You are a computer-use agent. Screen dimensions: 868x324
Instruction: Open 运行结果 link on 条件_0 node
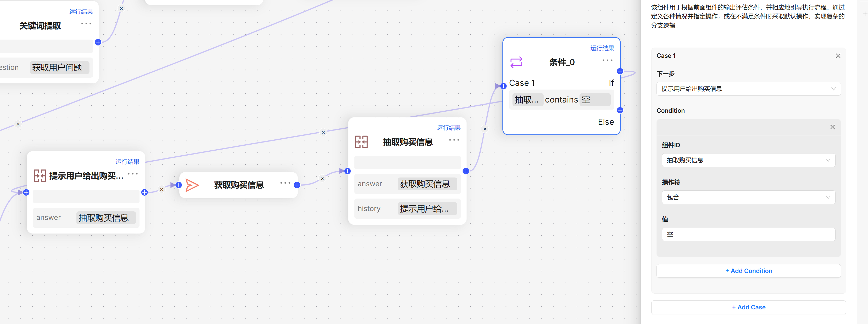click(x=602, y=48)
